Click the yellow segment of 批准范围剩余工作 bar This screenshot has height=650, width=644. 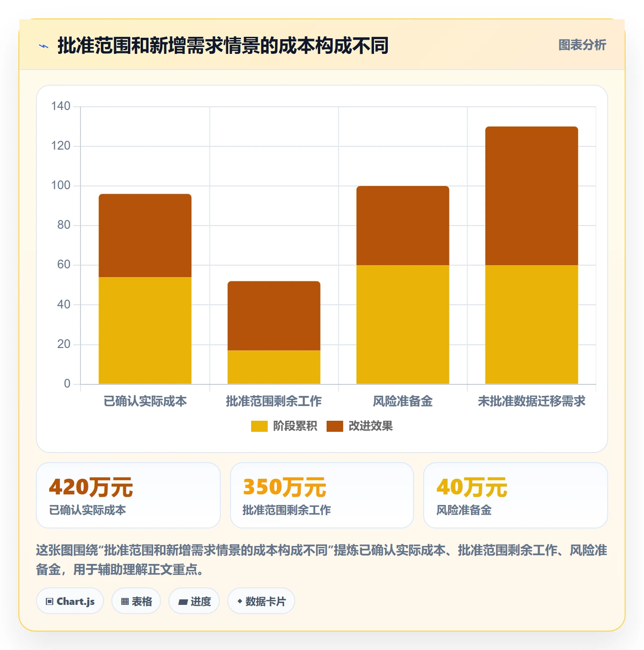pyautogui.click(x=274, y=367)
